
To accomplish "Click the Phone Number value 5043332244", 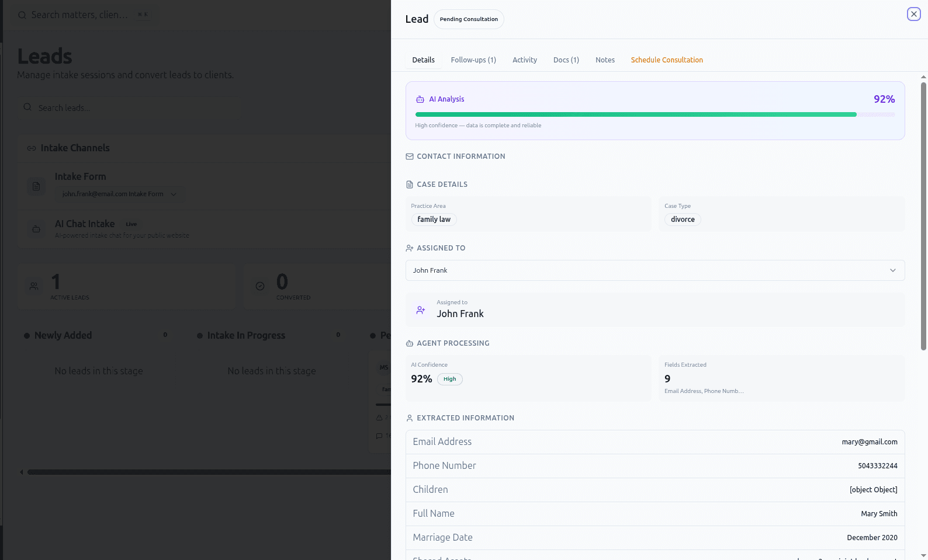I will click(878, 466).
